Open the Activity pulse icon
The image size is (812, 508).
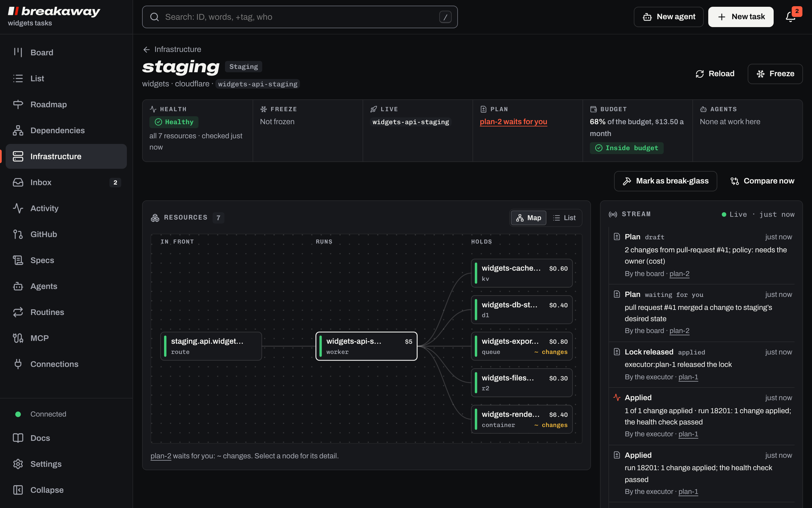pos(18,208)
